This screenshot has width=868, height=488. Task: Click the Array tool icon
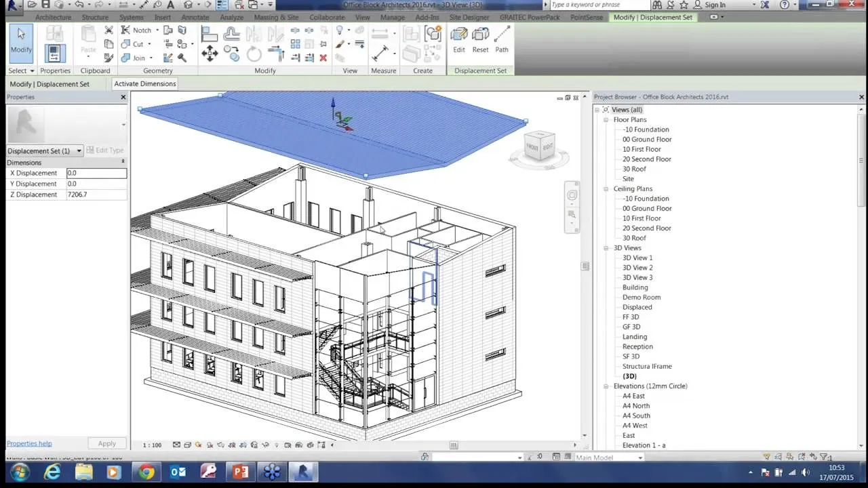[296, 44]
